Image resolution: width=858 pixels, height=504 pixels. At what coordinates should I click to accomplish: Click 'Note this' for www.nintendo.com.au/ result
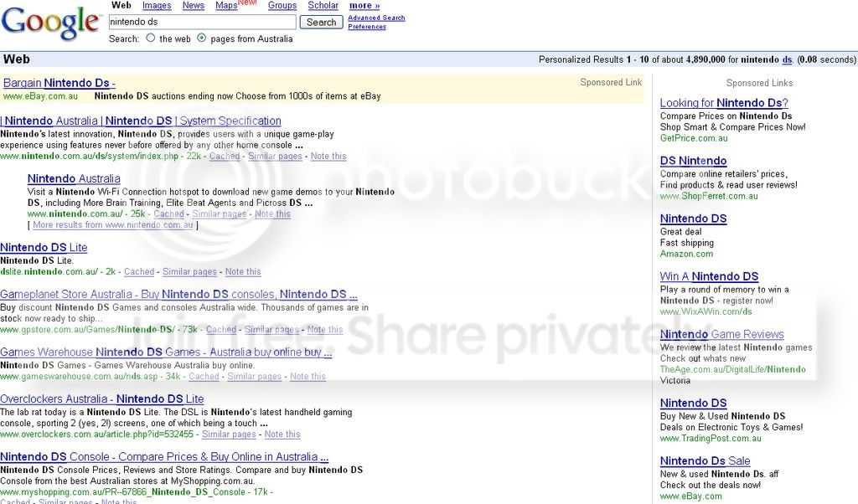[272, 213]
